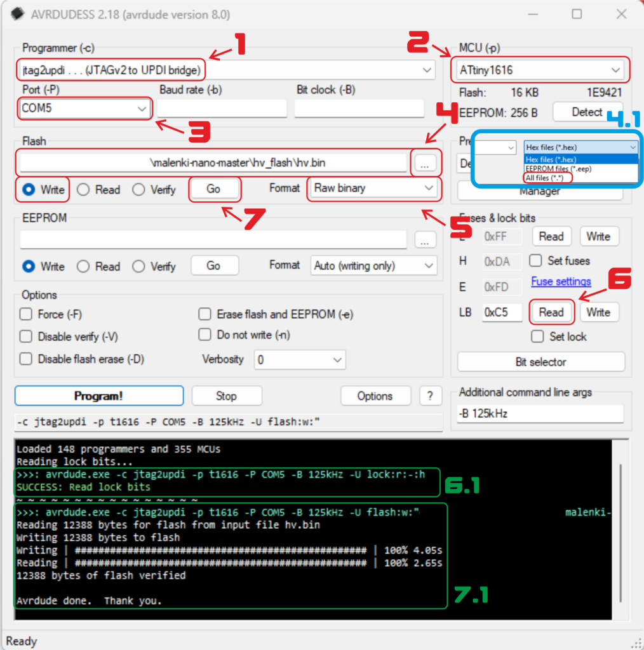Click the Stop button
The width and height of the screenshot is (644, 650).
tap(226, 396)
